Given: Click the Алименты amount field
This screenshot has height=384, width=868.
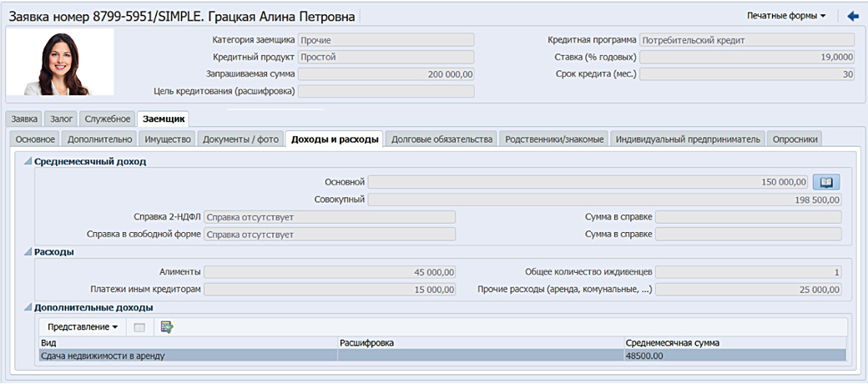Looking at the screenshot, I should click(331, 272).
